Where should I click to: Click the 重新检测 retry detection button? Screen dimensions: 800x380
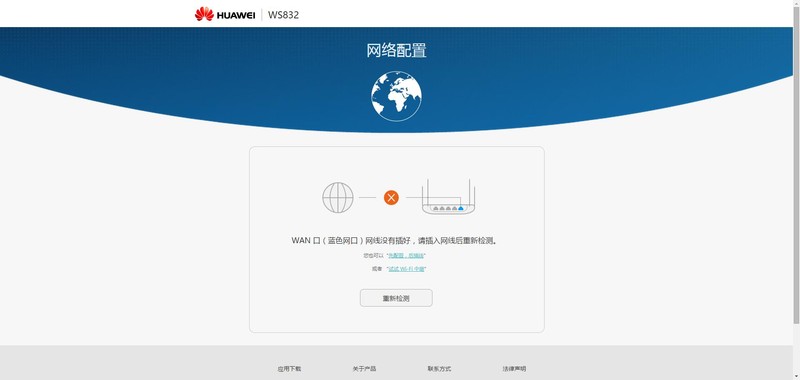pyautogui.click(x=396, y=298)
